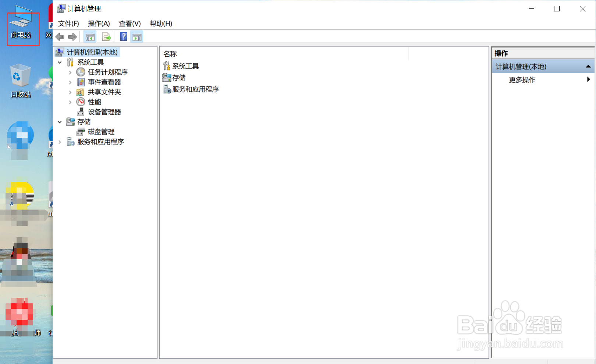The width and height of the screenshot is (596, 364).
Task: Select Task Scheduler clock icon in tree
Action: coord(81,72)
